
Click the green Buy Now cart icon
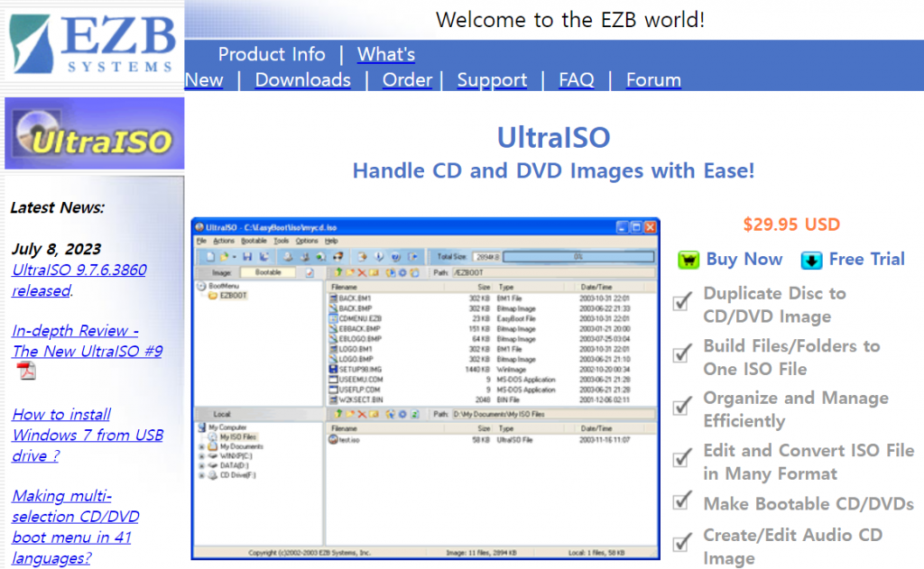(688, 260)
